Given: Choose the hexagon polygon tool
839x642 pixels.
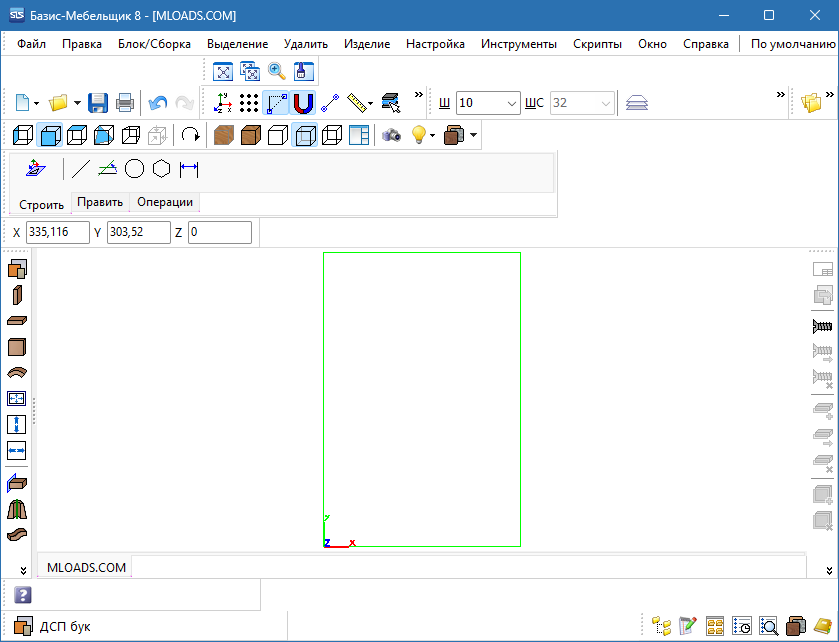Looking at the screenshot, I should [161, 169].
